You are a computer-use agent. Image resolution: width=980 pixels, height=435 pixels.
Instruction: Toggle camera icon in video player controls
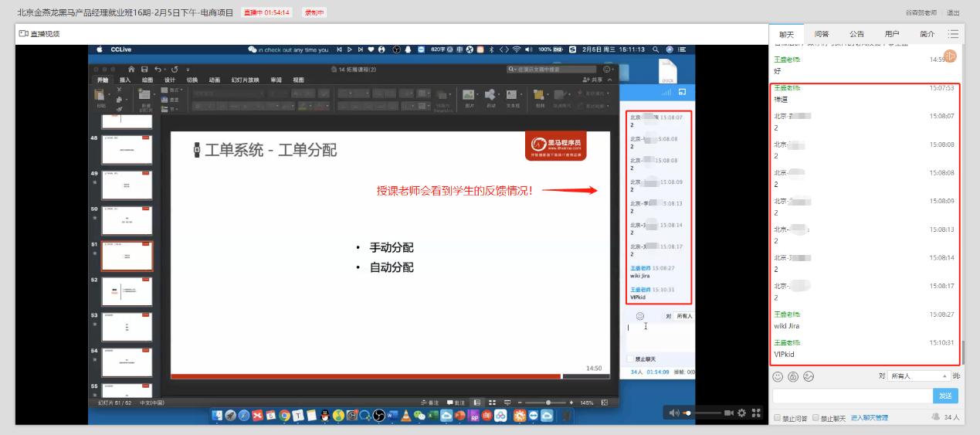729,413
